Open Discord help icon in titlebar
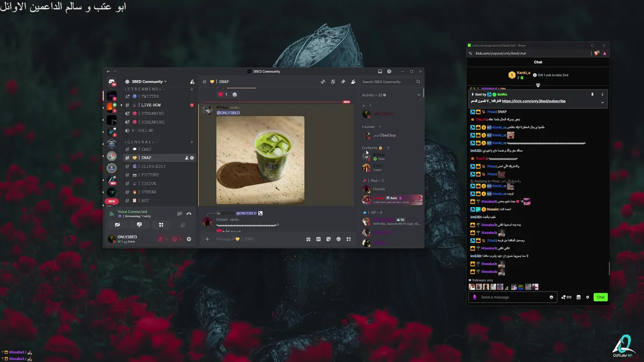Viewport: 644px width, 362px height. (x=389, y=71)
